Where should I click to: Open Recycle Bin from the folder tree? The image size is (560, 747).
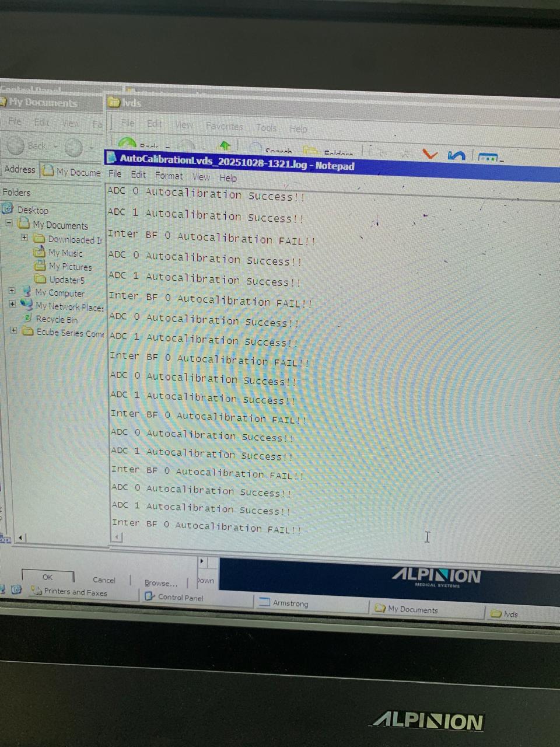coord(56,319)
